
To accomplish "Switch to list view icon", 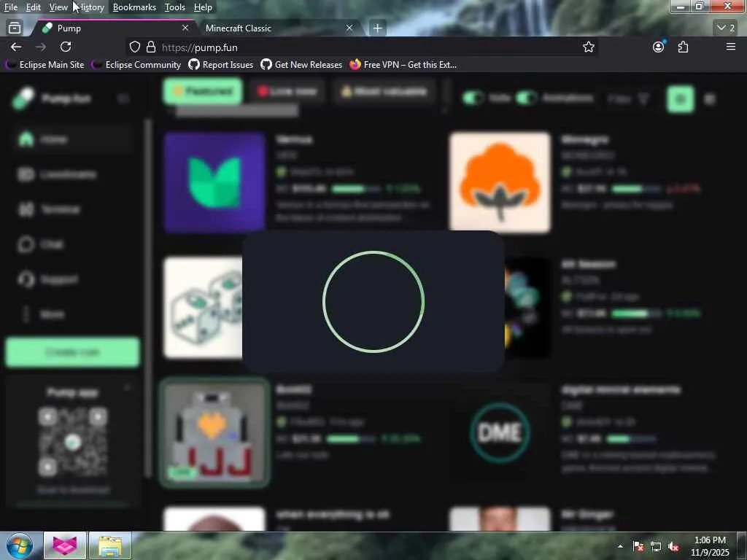I will pos(709,99).
